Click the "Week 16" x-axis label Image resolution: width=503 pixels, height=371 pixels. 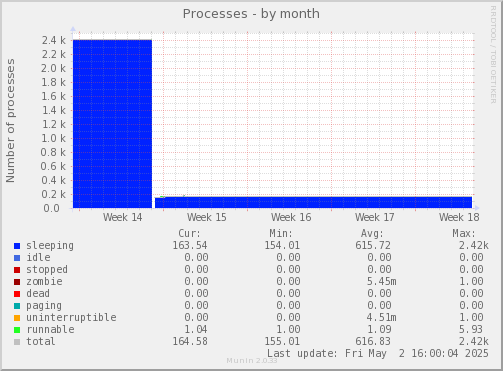pyautogui.click(x=291, y=217)
